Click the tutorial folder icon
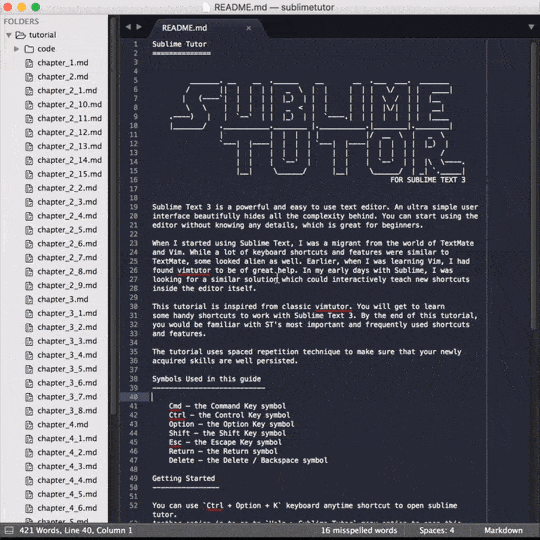 (21, 35)
